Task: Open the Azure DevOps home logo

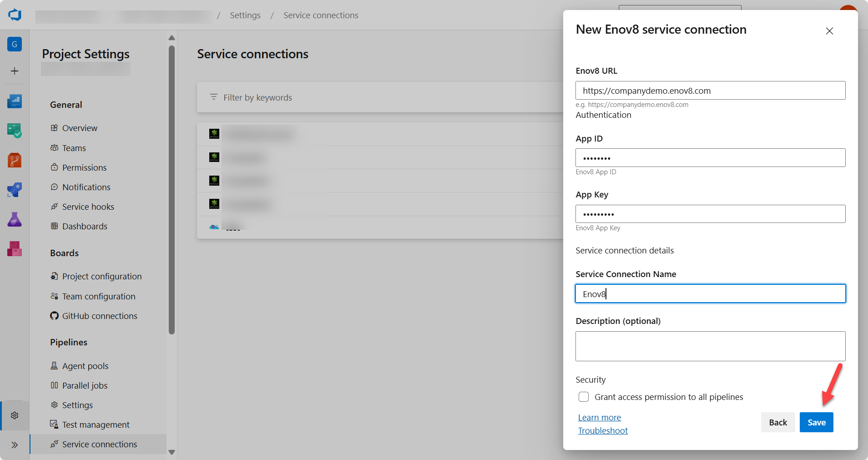Action: 15,15
